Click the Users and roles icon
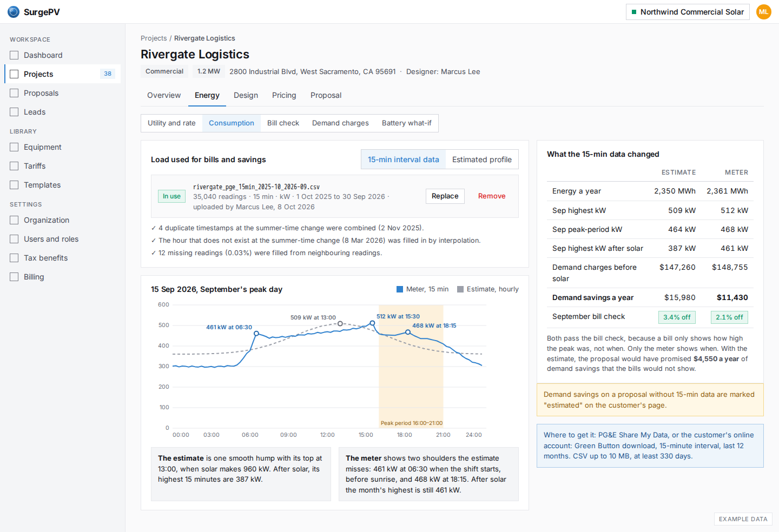This screenshot has width=779, height=532. tap(14, 239)
